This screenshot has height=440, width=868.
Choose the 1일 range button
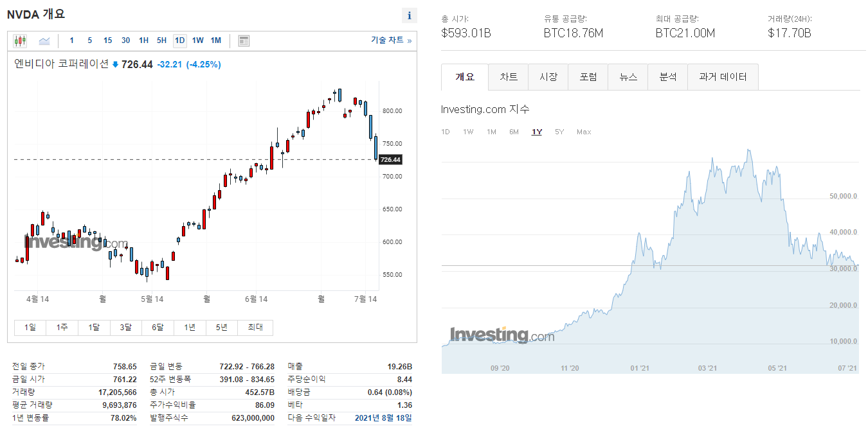(x=30, y=328)
